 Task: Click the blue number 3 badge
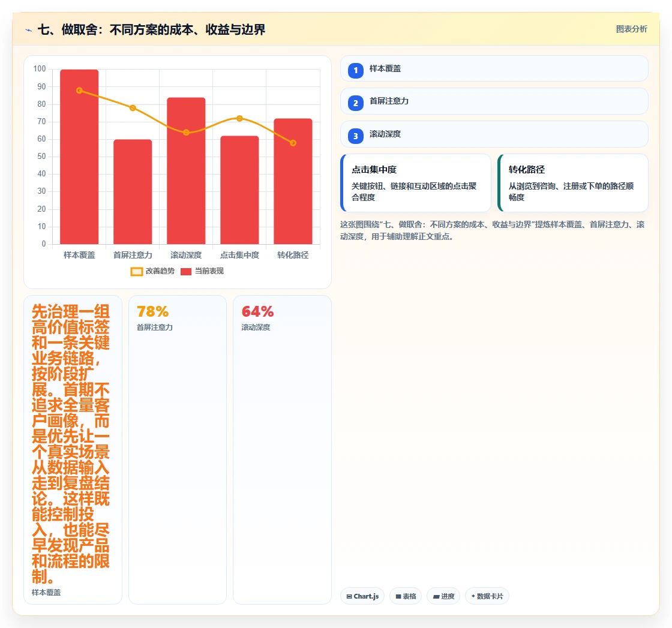355,136
